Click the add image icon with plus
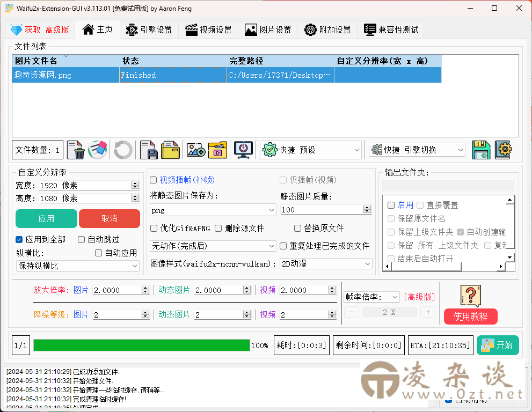Viewport: 532px width, 412px height. click(196, 150)
